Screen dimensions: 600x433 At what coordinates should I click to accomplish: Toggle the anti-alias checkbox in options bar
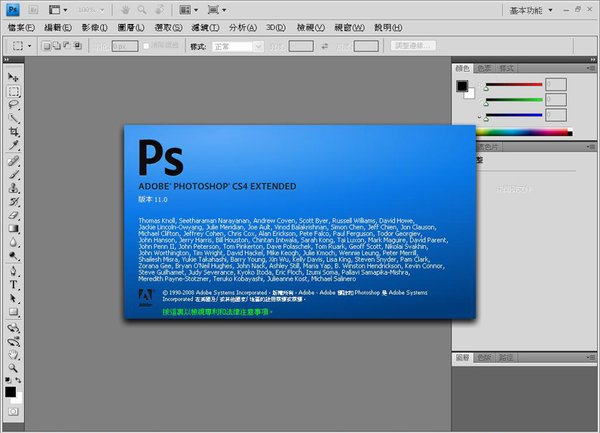pyautogui.click(x=146, y=46)
